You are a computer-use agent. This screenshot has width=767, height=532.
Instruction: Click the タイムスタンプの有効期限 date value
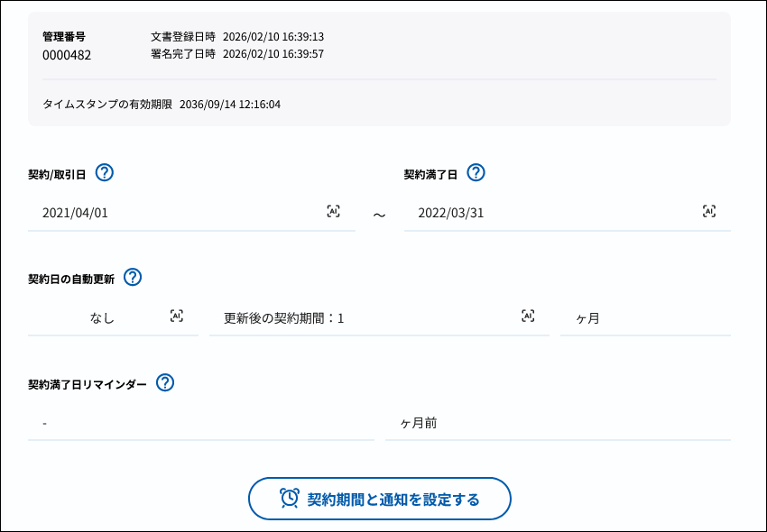pos(230,105)
